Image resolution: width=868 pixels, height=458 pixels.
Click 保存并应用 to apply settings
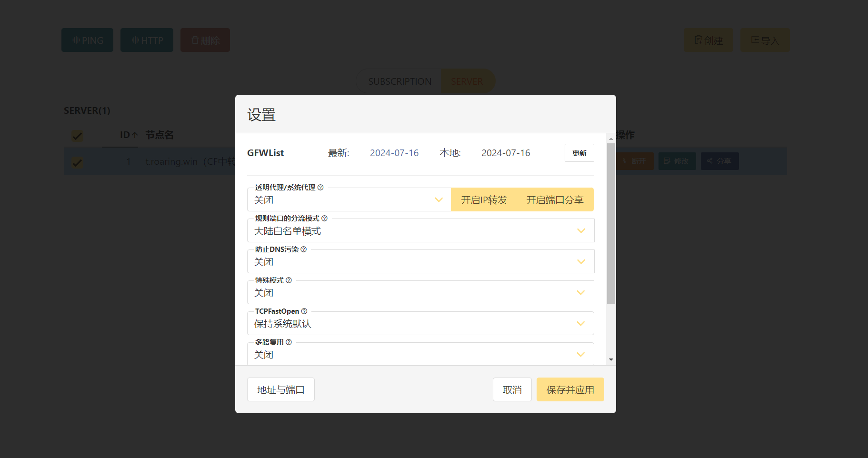click(x=570, y=389)
